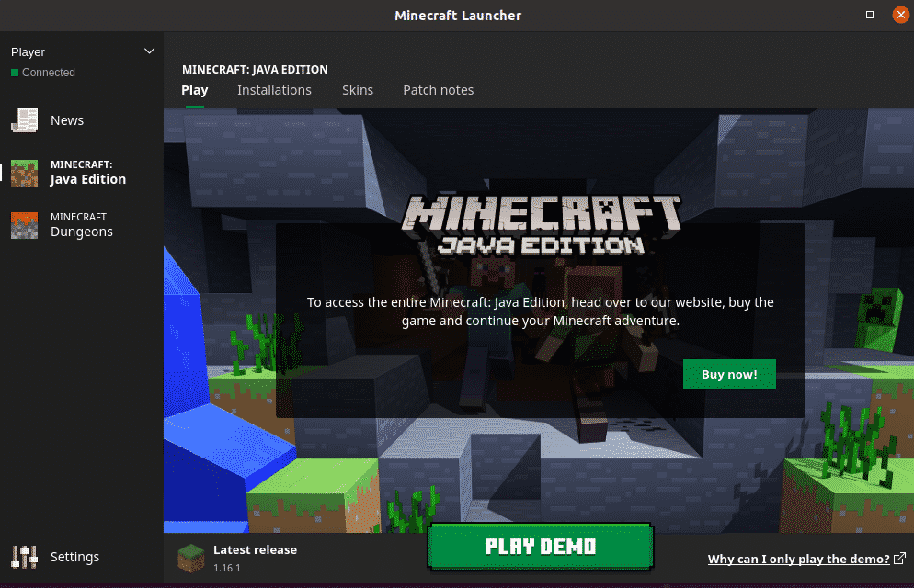Click the Minecraft Java Edition logo banner
Viewport: 914px width, 588px height.
click(541, 225)
